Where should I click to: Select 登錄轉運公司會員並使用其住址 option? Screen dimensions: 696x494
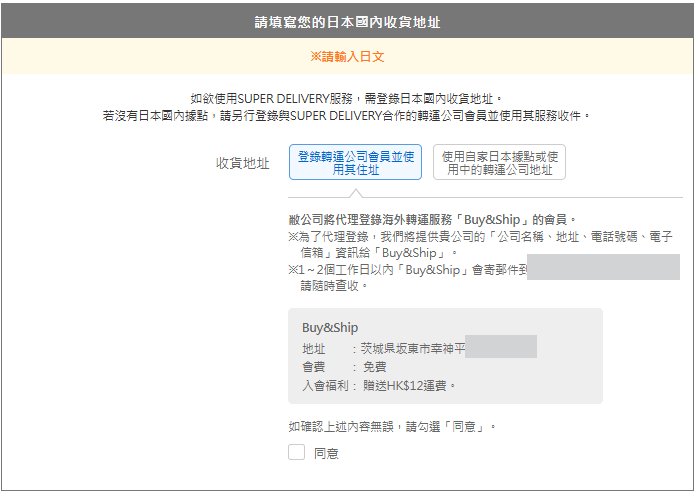[x=355, y=162]
